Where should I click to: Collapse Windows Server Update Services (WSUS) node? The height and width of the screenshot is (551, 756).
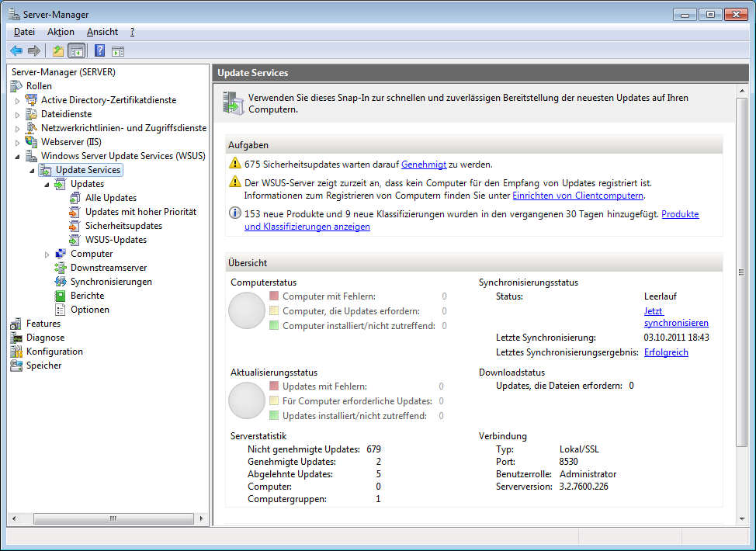17,156
